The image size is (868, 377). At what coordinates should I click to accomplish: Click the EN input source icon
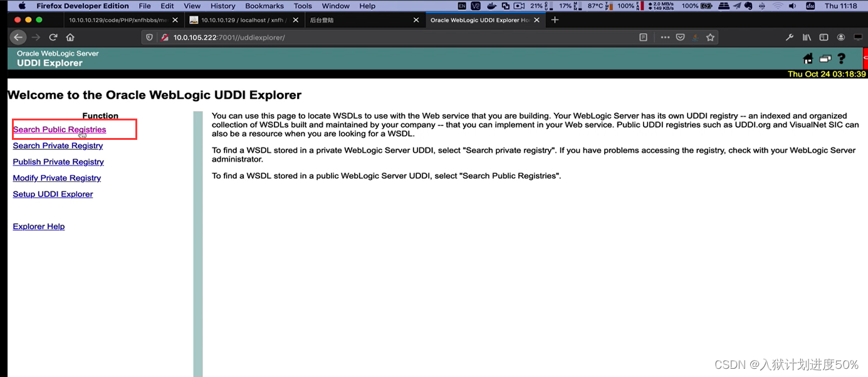[x=462, y=6]
